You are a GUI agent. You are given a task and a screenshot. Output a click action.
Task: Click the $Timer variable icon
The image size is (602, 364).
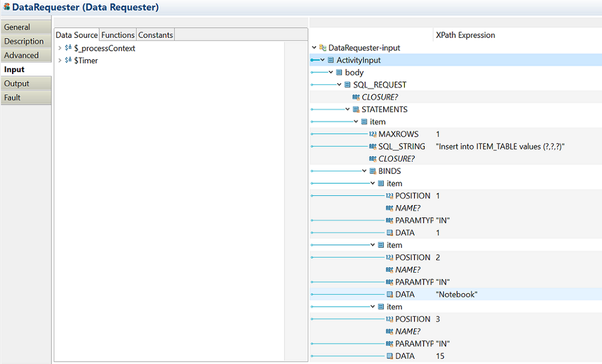[68, 60]
